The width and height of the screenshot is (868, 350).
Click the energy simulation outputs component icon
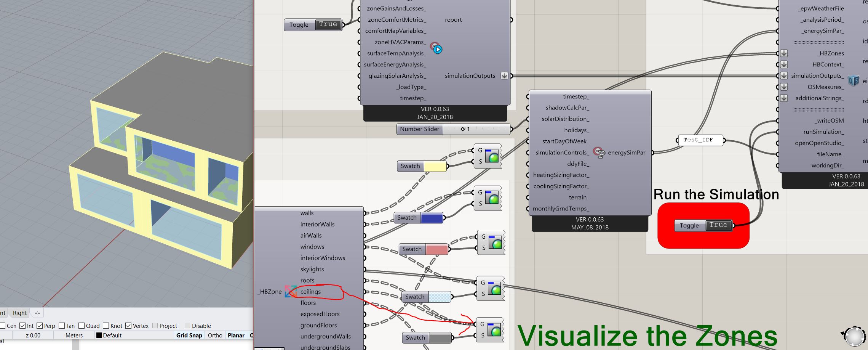point(436,48)
